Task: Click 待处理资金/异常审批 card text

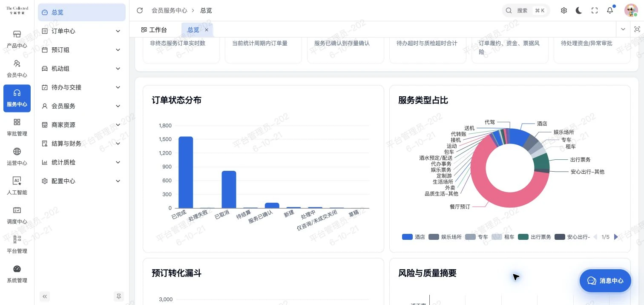Action: point(586,43)
